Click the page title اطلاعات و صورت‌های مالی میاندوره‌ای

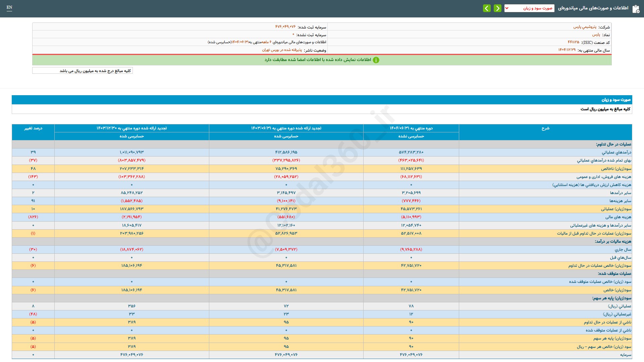[x=593, y=8]
